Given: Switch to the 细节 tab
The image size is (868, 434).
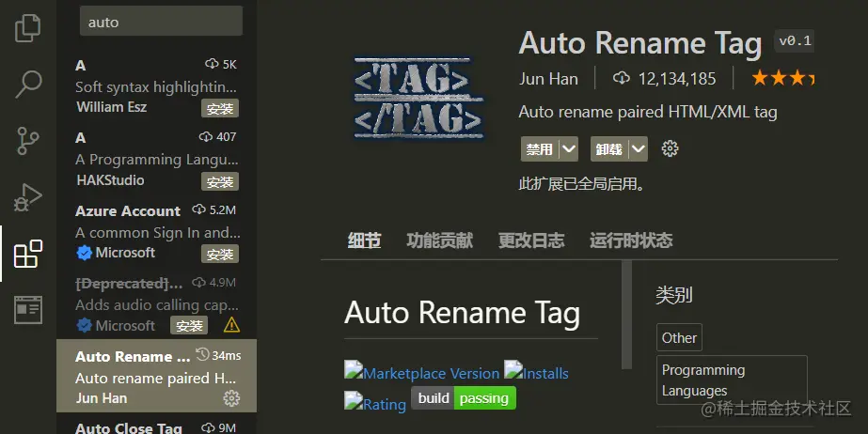Looking at the screenshot, I should pyautogui.click(x=364, y=240).
